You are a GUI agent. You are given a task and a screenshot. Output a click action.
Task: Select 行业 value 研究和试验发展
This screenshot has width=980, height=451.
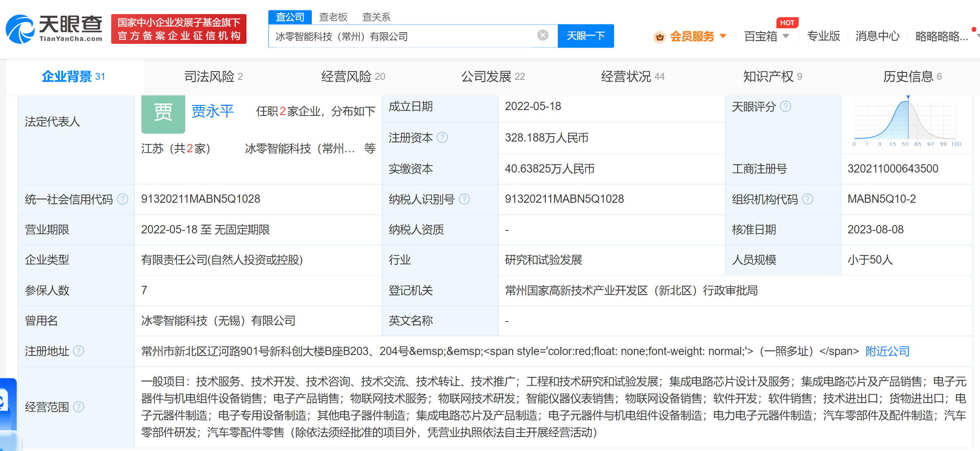[x=543, y=260]
